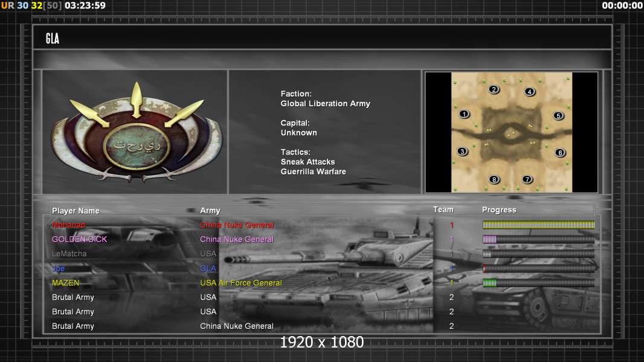644x362 pixels.
Task: Pick start position 5 on the minimap
Action: [558, 115]
